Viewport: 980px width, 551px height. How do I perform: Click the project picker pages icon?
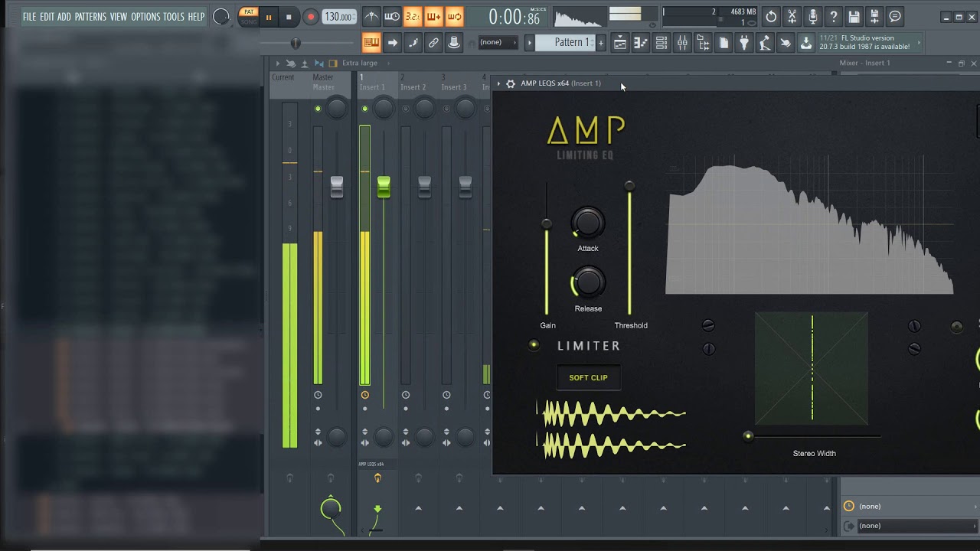pos(724,43)
